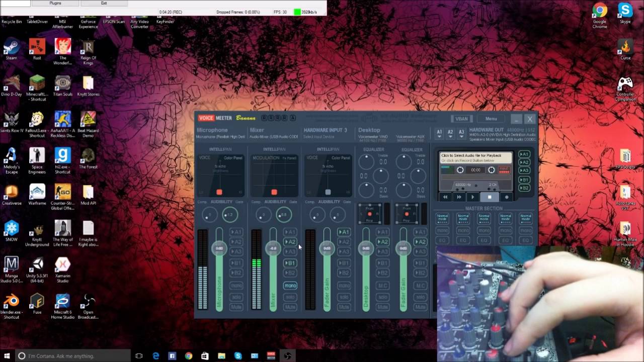The height and width of the screenshot is (362, 644).
Task: Mute the Hardware Input 3 strip
Action: click(344, 307)
